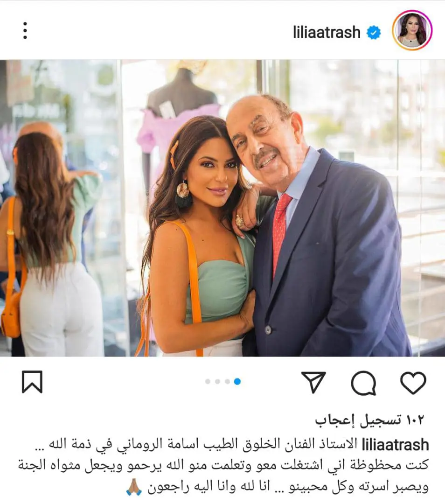
Task: Jump to third carousel dot
Action: point(228,382)
